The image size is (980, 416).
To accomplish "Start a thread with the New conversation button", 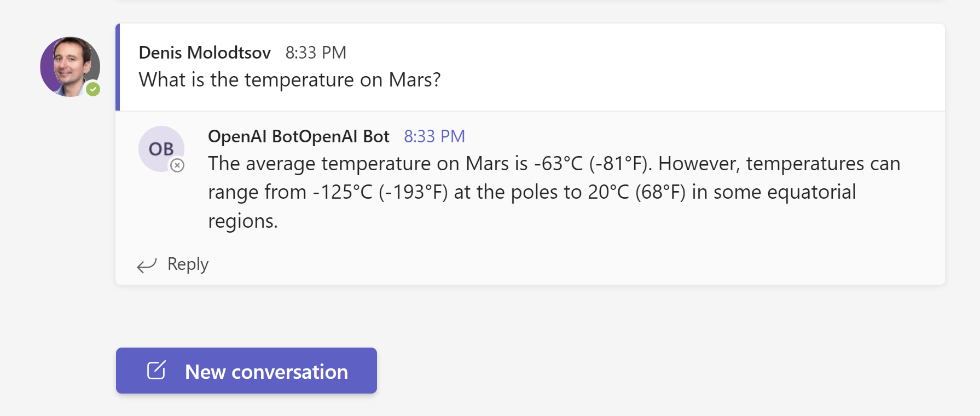I will [246, 371].
